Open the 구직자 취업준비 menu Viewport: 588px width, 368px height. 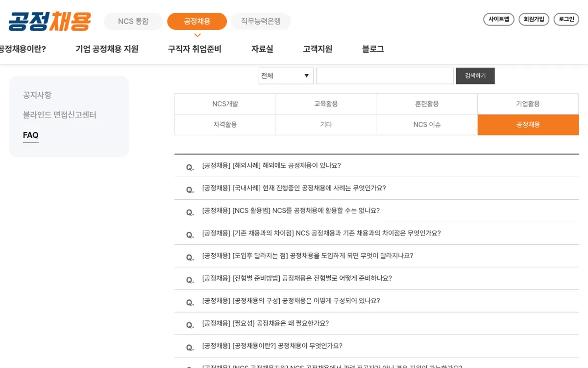coord(195,49)
